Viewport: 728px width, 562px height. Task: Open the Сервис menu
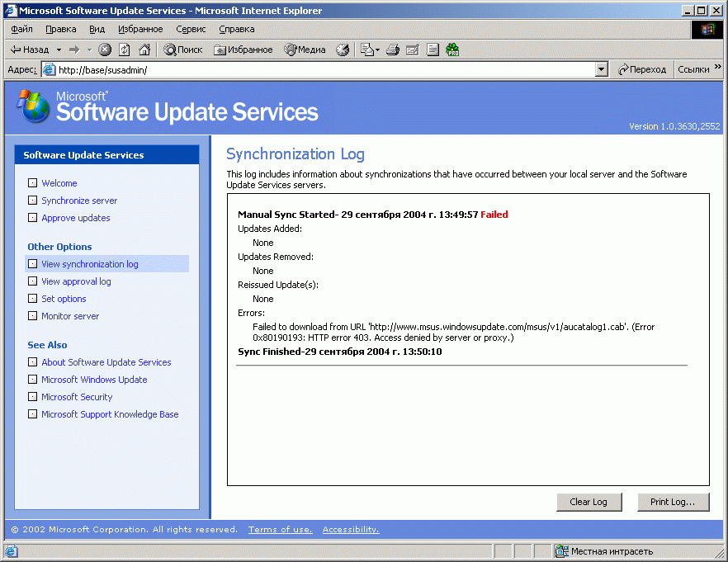[x=191, y=29]
